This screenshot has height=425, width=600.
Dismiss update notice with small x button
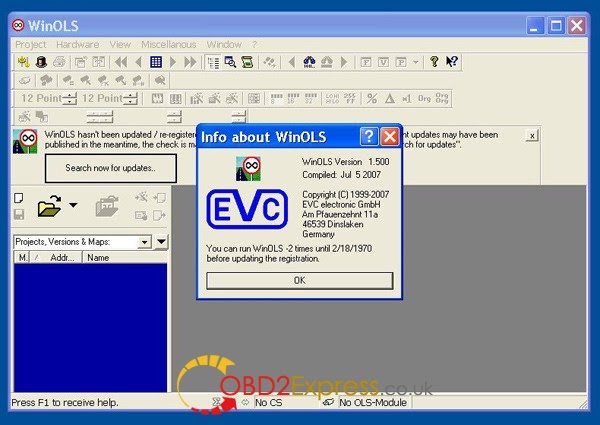tap(532, 136)
